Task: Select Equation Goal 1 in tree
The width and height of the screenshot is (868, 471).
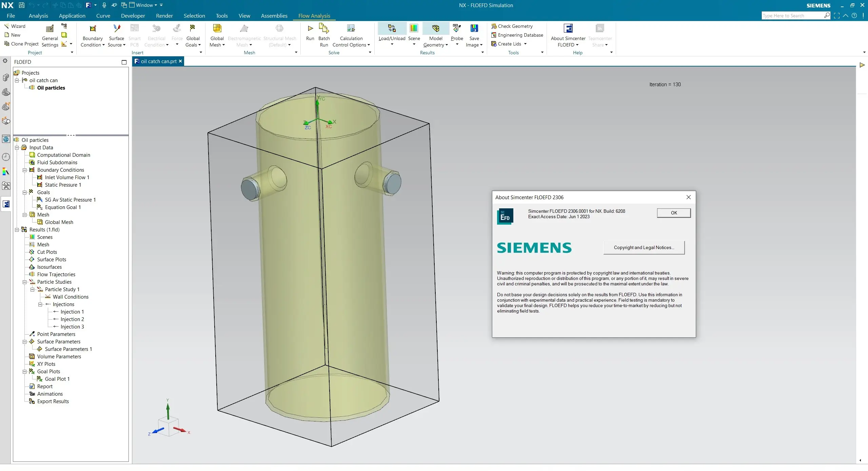Action: click(63, 207)
